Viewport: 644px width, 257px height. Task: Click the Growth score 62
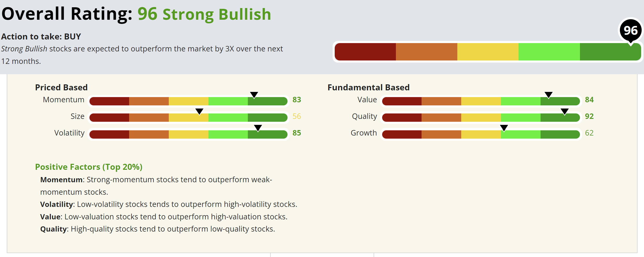[x=589, y=133]
